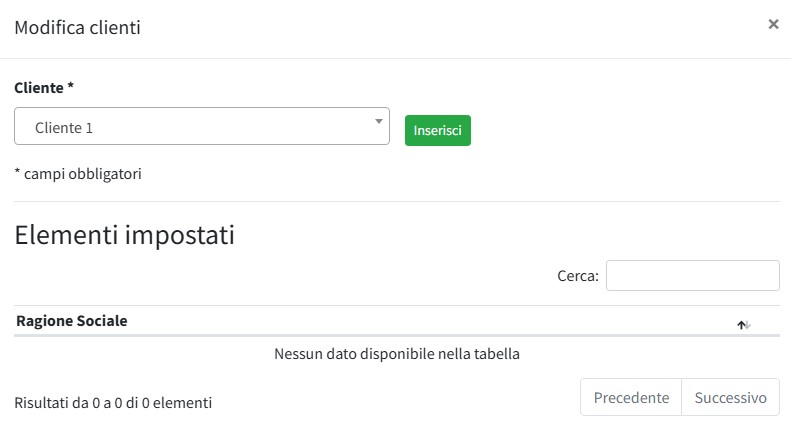Click the 'Elementi impostati' heading
791x429 pixels.
[124, 236]
